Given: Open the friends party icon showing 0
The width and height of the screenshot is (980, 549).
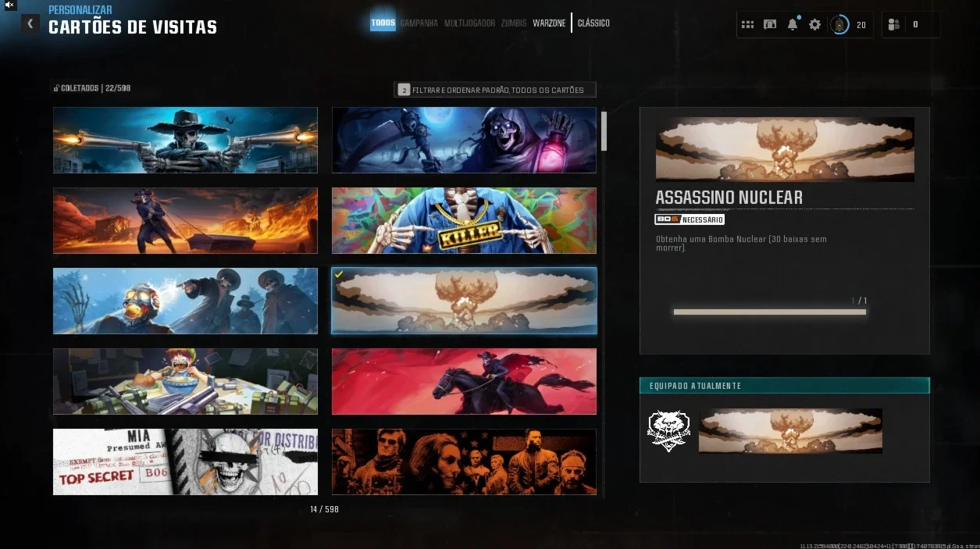Looking at the screenshot, I should pos(895,24).
